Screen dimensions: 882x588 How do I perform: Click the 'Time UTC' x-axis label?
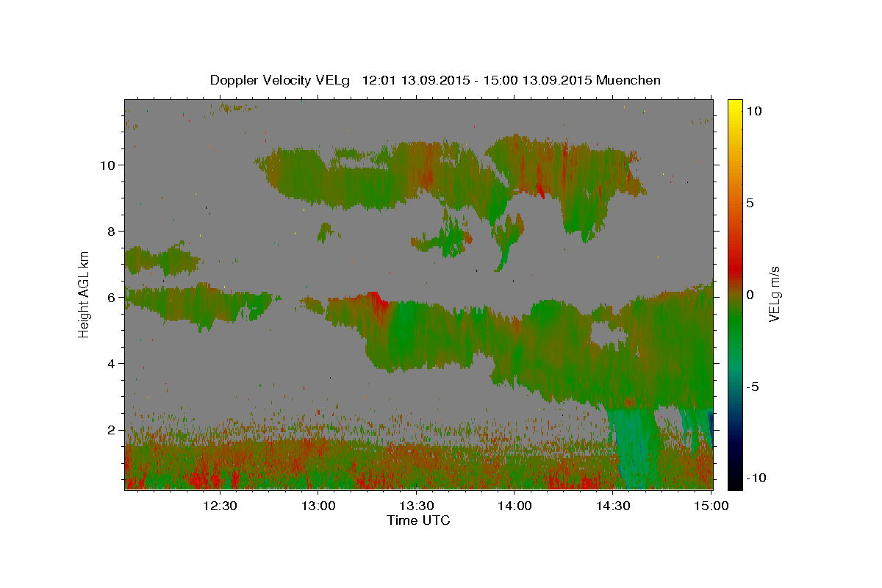click(418, 520)
